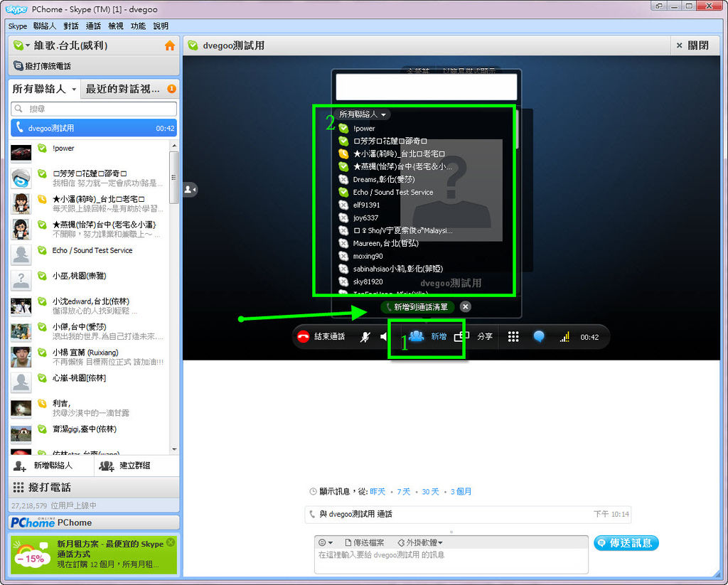Choose Maureen,台北 in add-to-call popup
This screenshot has height=585, width=728.
click(x=385, y=243)
